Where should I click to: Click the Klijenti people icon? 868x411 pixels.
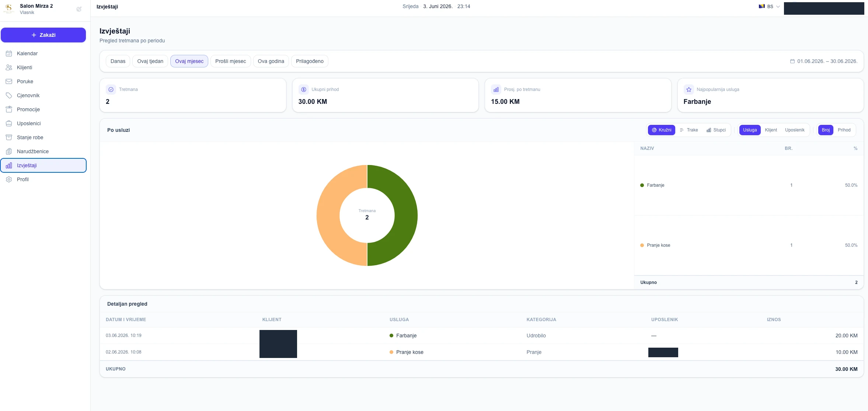tap(9, 67)
